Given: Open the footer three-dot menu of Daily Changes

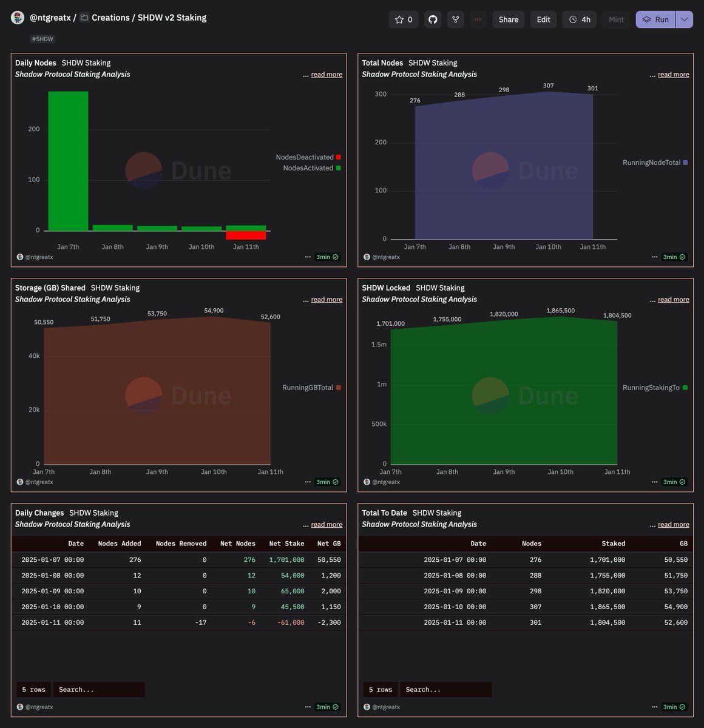Looking at the screenshot, I should click(308, 707).
